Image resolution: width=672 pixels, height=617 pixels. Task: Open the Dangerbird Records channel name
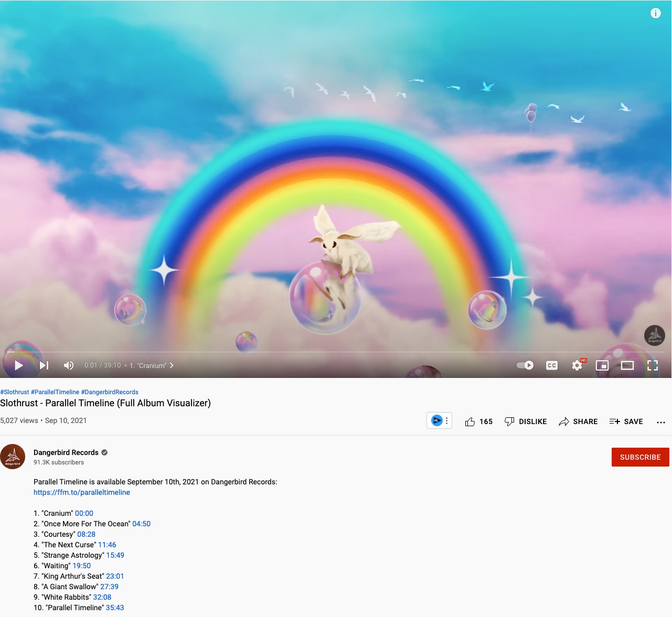66,452
